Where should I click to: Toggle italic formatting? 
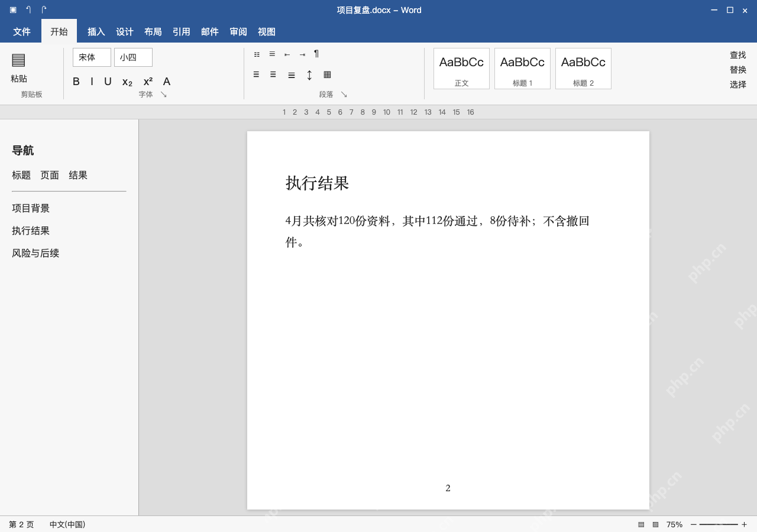92,82
